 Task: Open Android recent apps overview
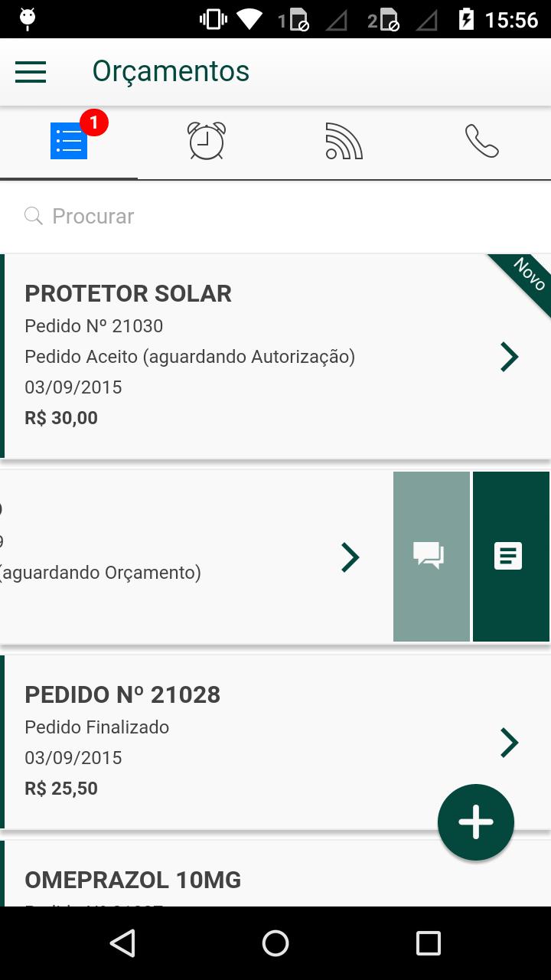[429, 943]
